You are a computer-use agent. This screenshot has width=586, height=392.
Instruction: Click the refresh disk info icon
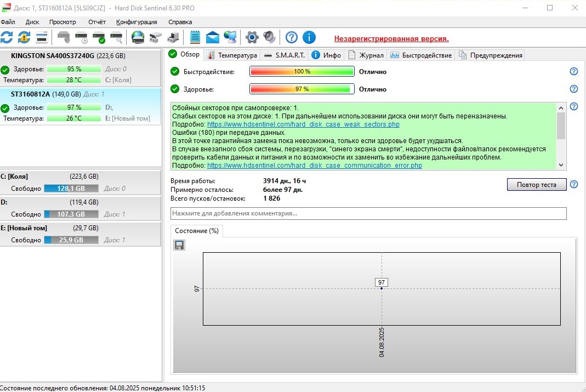[x=7, y=37]
